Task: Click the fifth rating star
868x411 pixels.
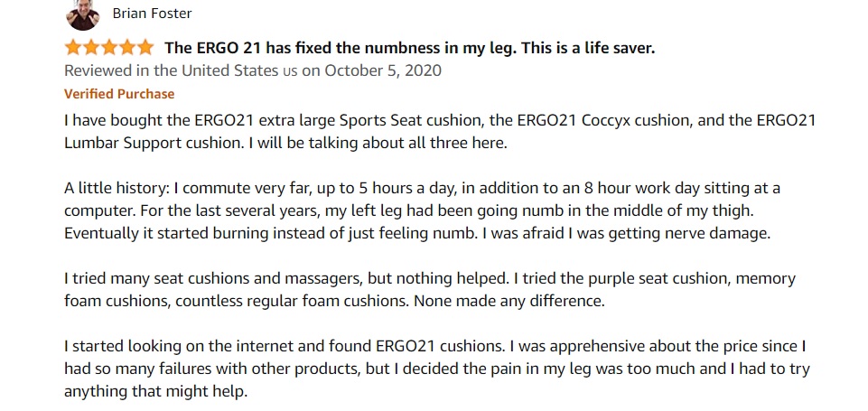Action: coord(145,48)
